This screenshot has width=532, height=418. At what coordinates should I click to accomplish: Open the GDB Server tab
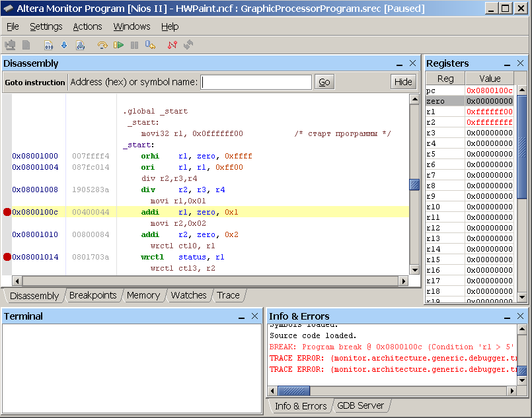coord(360,405)
